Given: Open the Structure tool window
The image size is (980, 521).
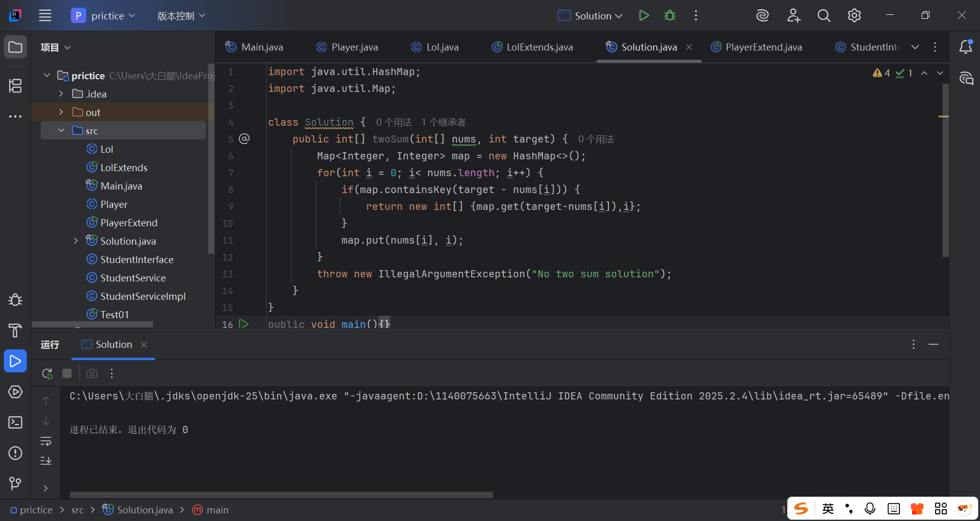Looking at the screenshot, I should pyautogui.click(x=15, y=86).
